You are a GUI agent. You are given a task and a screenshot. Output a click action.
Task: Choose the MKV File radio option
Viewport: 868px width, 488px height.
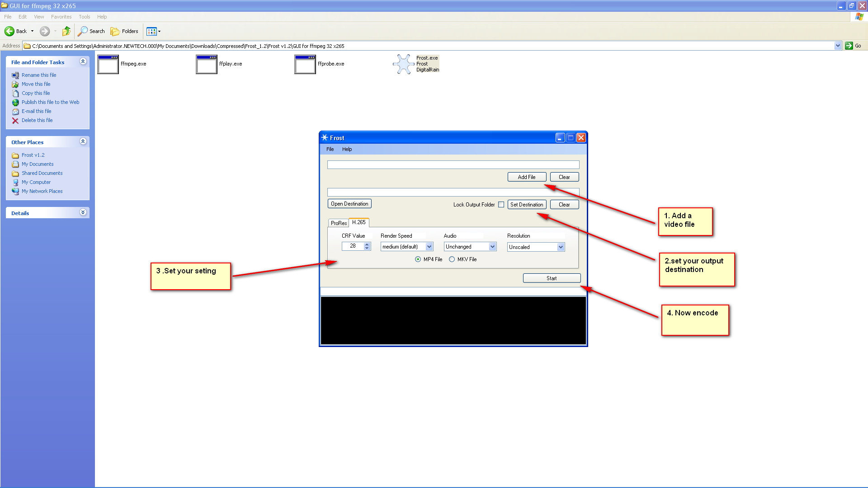[x=452, y=259]
